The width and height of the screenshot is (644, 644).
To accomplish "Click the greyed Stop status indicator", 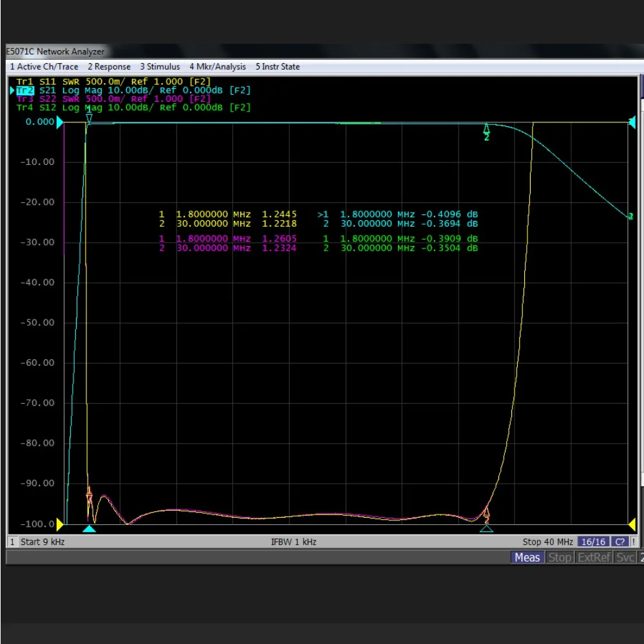I will (x=560, y=557).
